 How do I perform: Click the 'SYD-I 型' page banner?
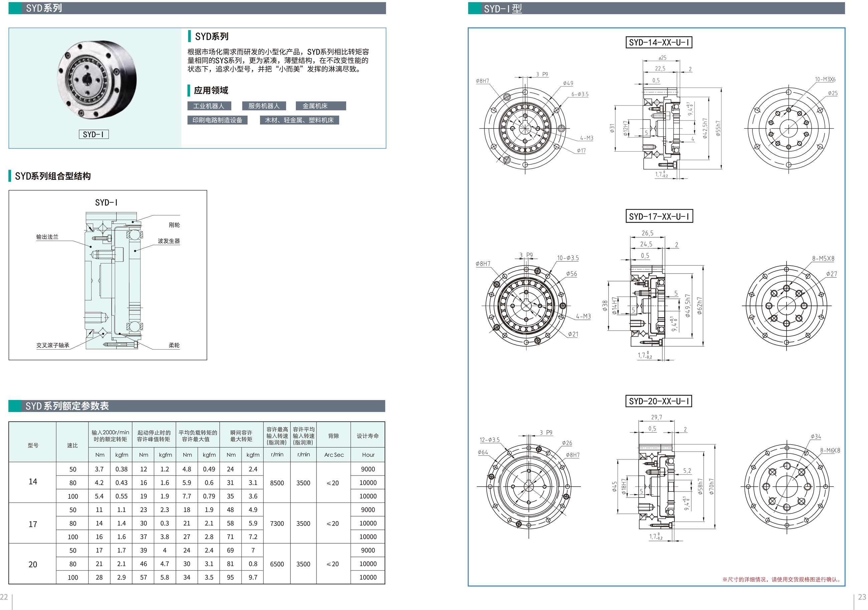656,8
